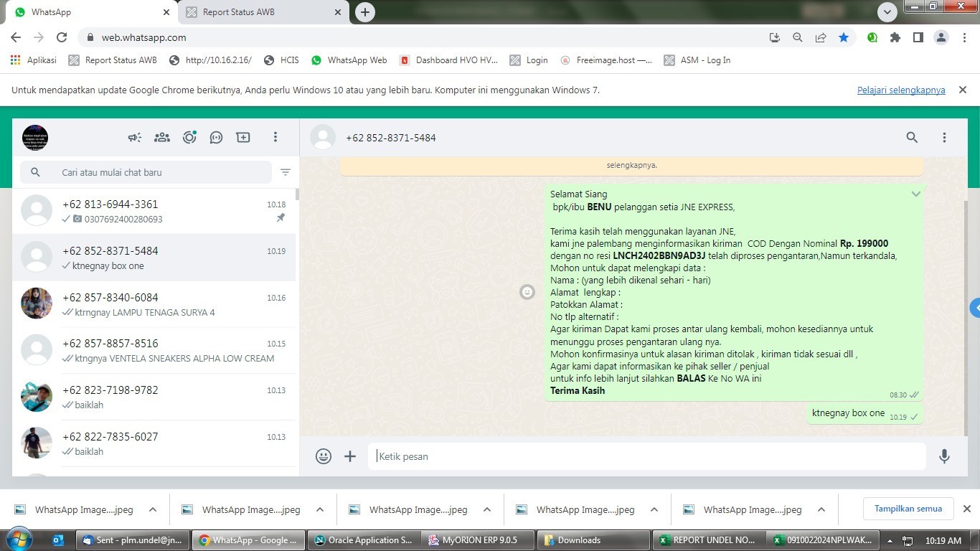This screenshot has width=980, height=551.
Task: Open the advertise megaphone icon
Action: click(x=135, y=137)
